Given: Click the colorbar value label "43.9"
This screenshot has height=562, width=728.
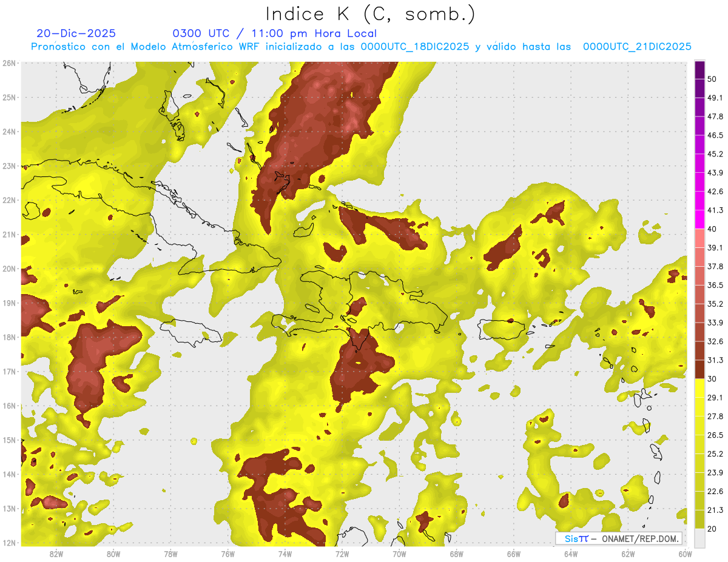Looking at the screenshot, I should (x=715, y=173).
